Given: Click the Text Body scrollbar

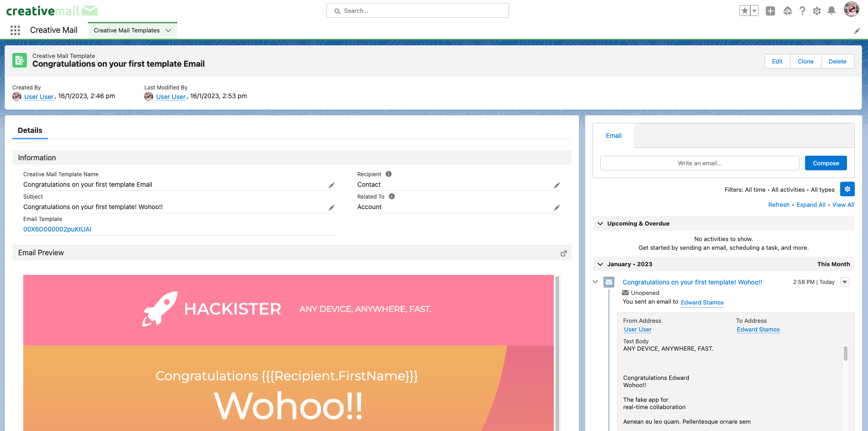Looking at the screenshot, I should coord(846,353).
